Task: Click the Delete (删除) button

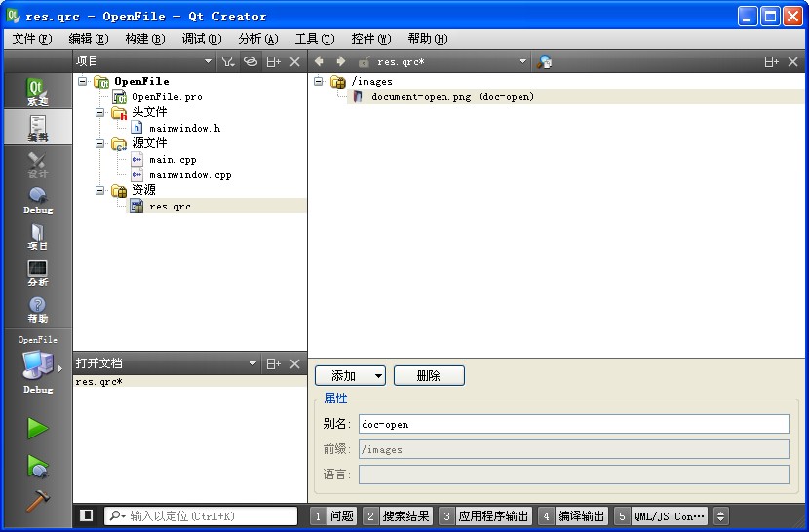Action: coord(429,376)
